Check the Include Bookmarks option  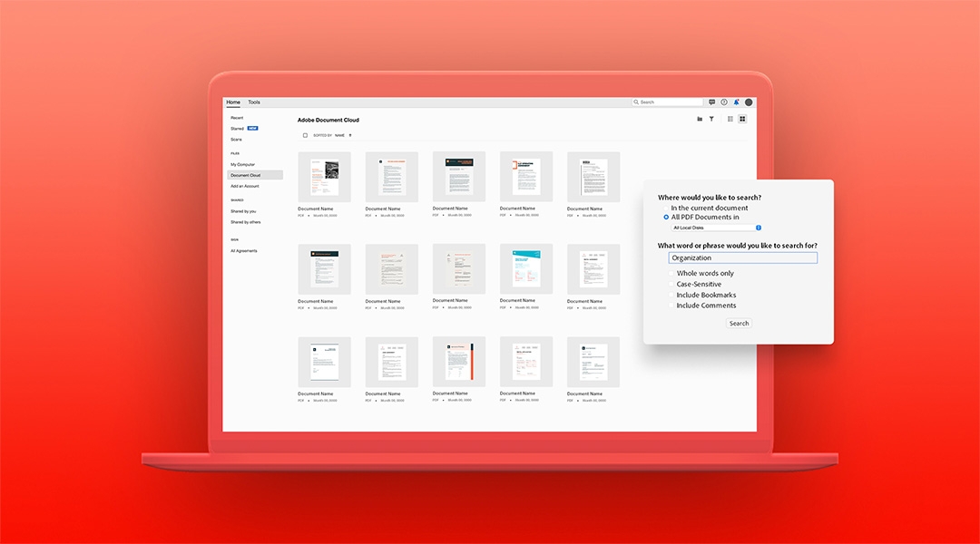pyautogui.click(x=671, y=295)
